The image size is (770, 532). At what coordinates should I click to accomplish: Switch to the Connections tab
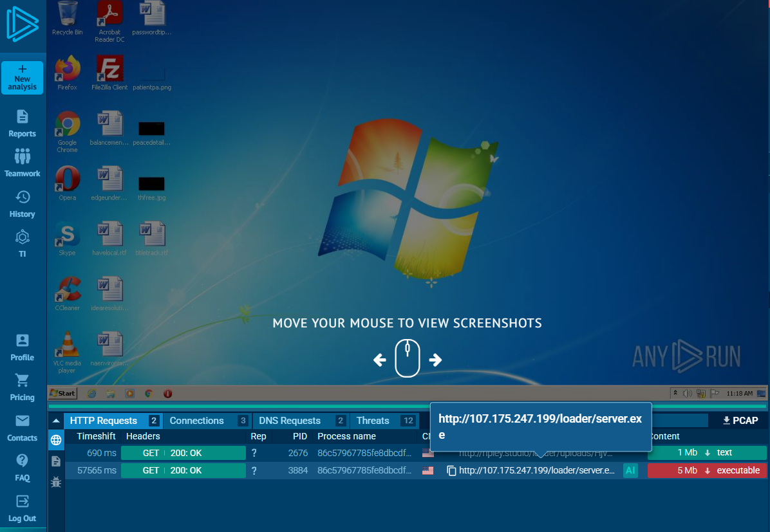click(x=207, y=421)
